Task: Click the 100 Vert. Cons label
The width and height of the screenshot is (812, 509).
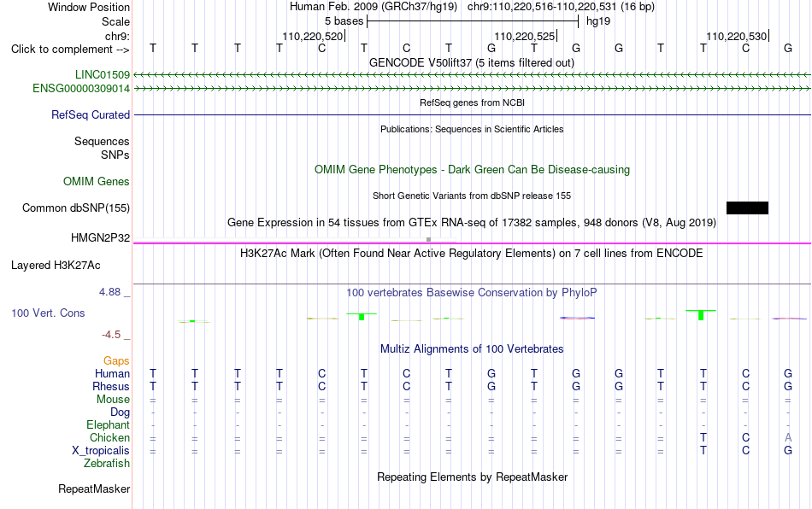Action: pyautogui.click(x=48, y=313)
